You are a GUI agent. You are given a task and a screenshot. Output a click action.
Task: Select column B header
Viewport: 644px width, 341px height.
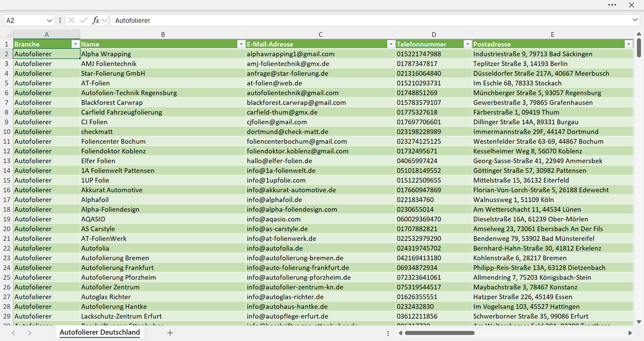tap(163, 34)
